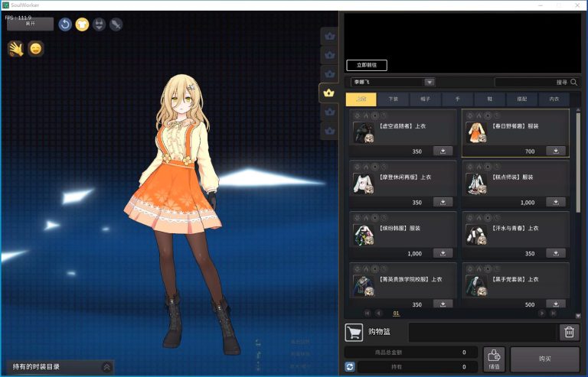The image size is (588, 377).
Task: Go to first page of shop list
Action: (367, 313)
